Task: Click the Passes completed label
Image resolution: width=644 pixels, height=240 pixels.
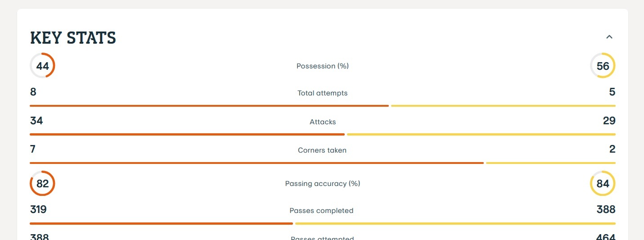Action: tap(321, 210)
